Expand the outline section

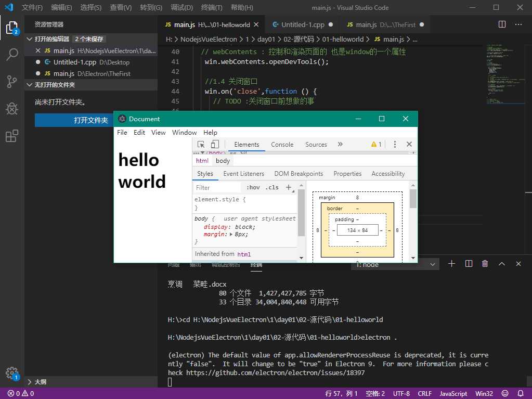(x=30, y=382)
